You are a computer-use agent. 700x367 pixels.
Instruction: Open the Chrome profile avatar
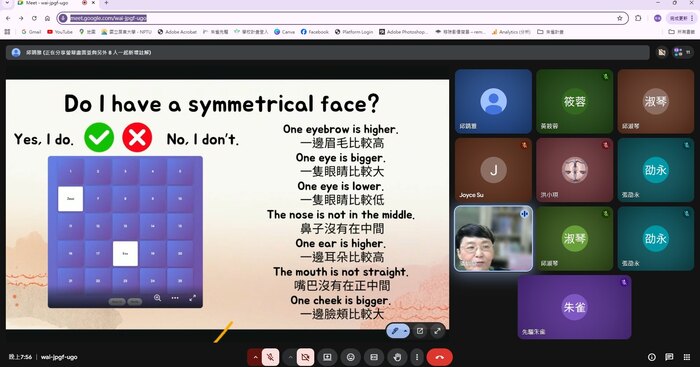(x=658, y=18)
